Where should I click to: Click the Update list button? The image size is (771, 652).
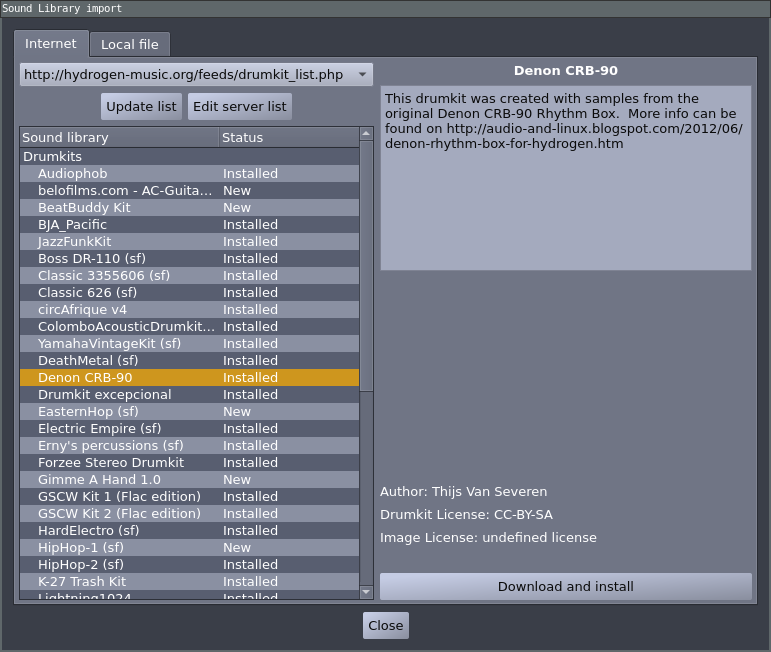click(x=141, y=107)
